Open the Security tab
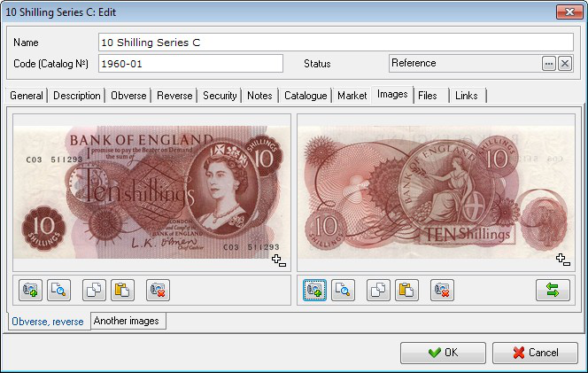 tap(220, 96)
